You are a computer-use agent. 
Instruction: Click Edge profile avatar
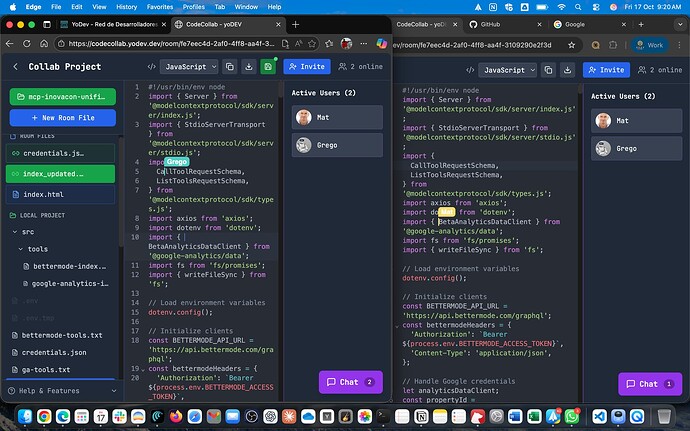(x=346, y=44)
